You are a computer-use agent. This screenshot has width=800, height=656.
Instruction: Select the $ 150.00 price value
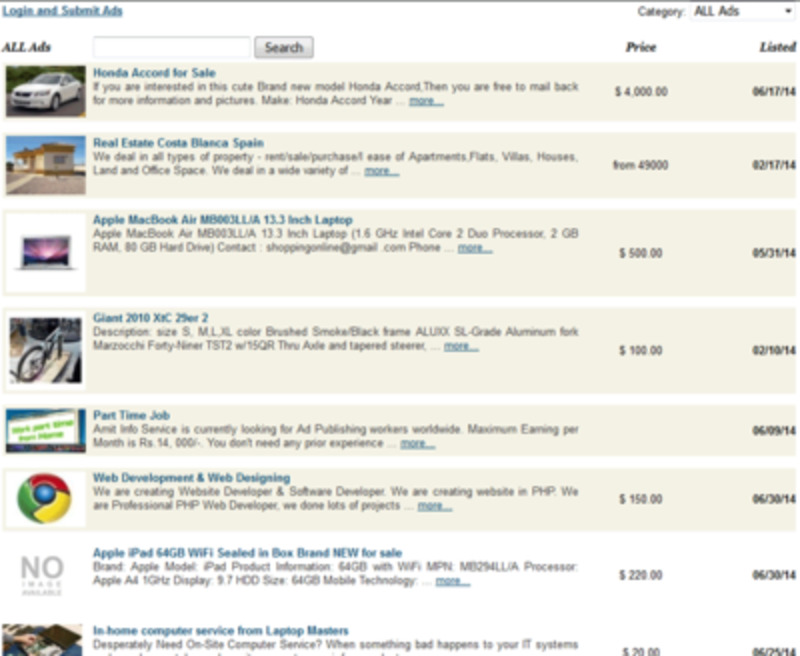click(x=641, y=499)
